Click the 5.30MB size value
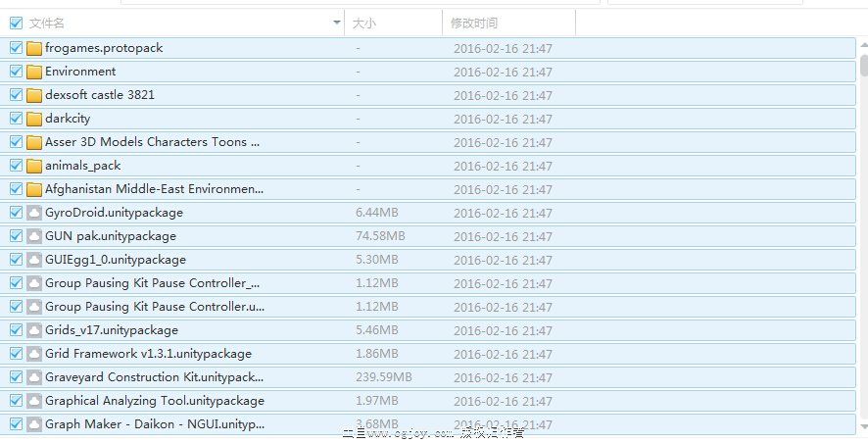 (x=377, y=259)
